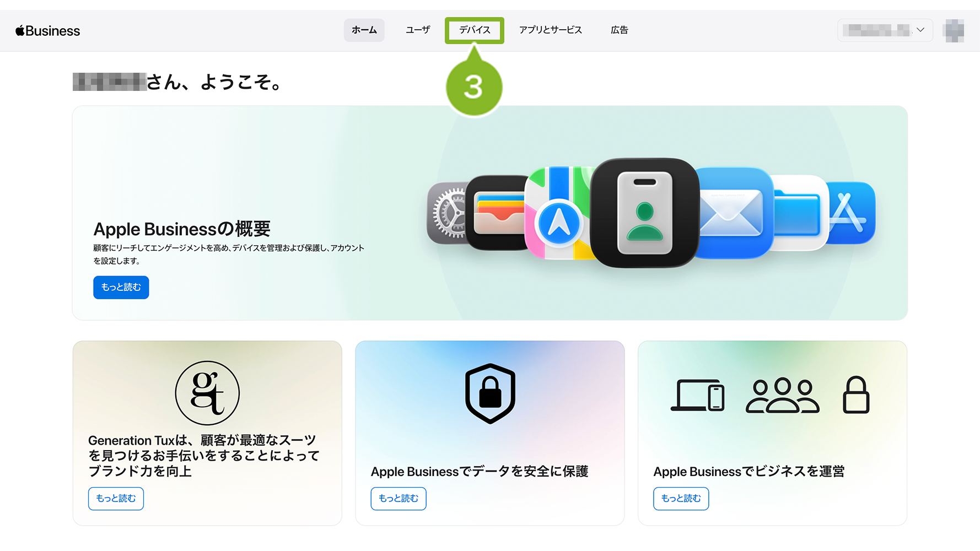
Task: Click the Maps navigation app icon
Action: pos(558,213)
